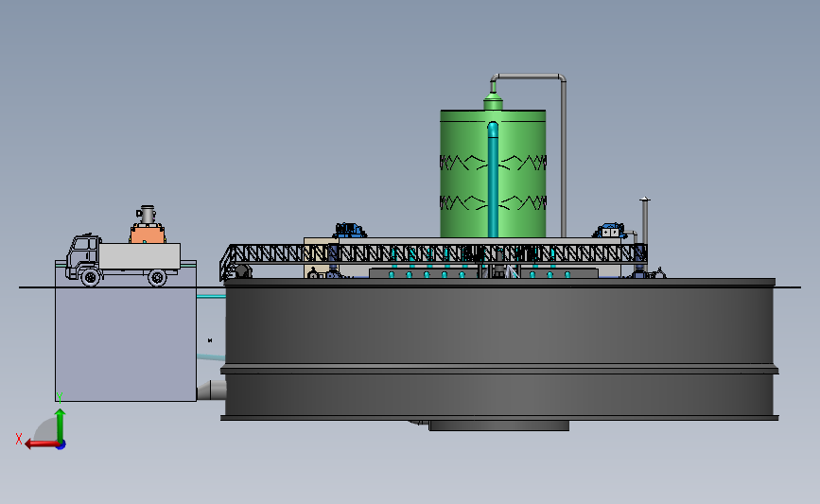This screenshot has width=820, height=504.
Task: Select the truss bridge walkway
Action: 438,254
